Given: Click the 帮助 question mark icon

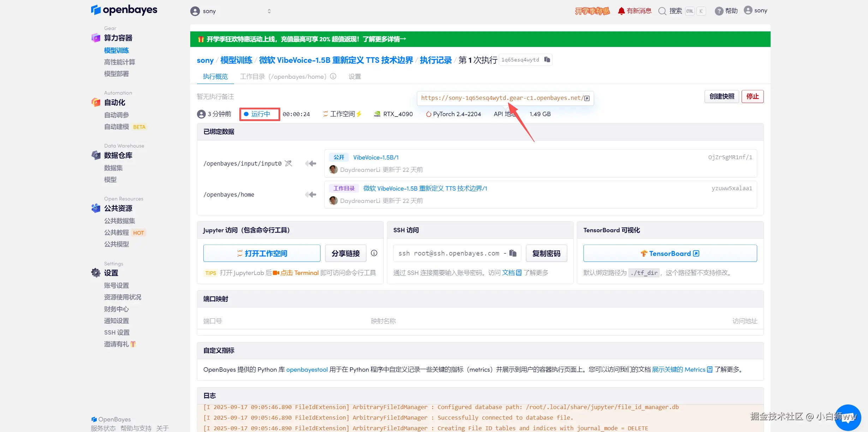Looking at the screenshot, I should point(719,11).
